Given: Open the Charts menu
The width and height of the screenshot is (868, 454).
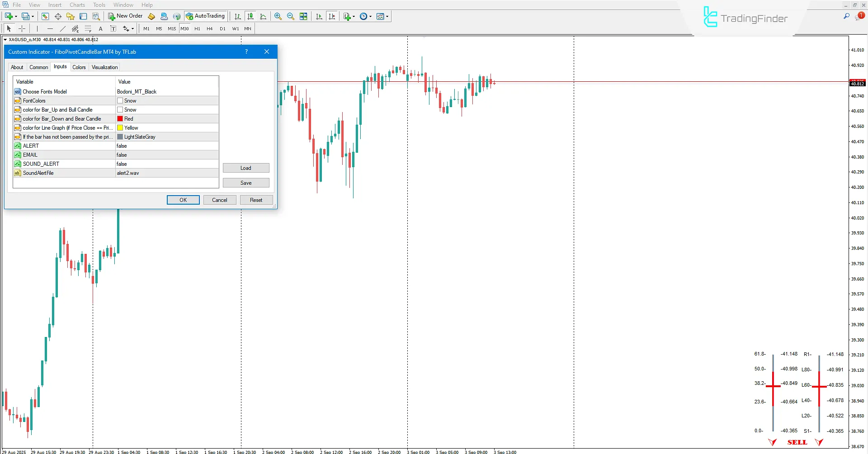Looking at the screenshot, I should 77,5.
